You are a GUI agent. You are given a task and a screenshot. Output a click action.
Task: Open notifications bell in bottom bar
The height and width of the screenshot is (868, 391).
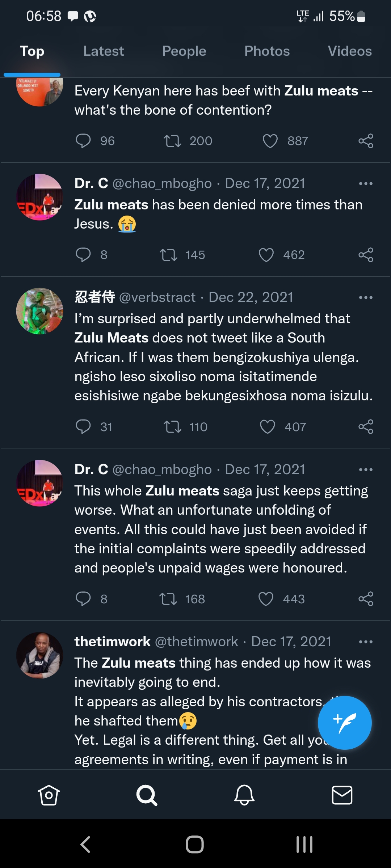[x=244, y=795]
